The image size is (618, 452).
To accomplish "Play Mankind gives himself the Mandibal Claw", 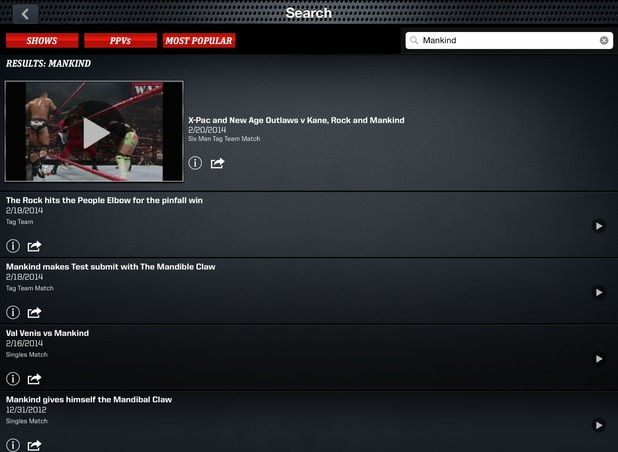I will (x=599, y=425).
